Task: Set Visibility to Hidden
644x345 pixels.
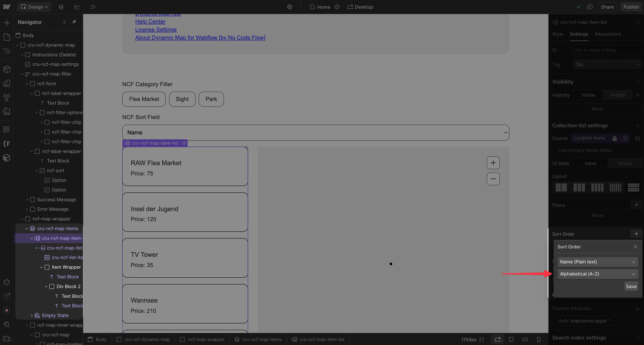Action: coord(618,95)
